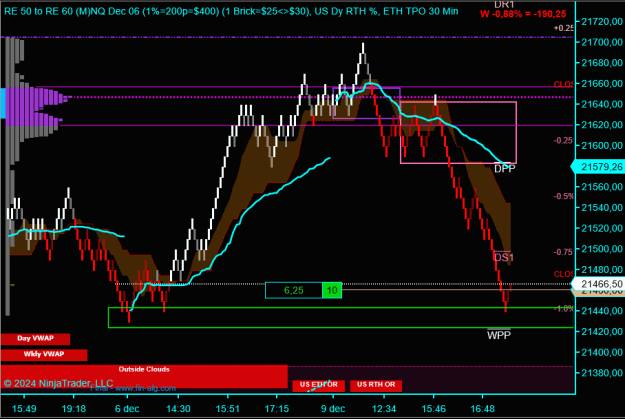Click the 15:51 time label
This screenshot has width=625, height=419.
click(x=228, y=409)
